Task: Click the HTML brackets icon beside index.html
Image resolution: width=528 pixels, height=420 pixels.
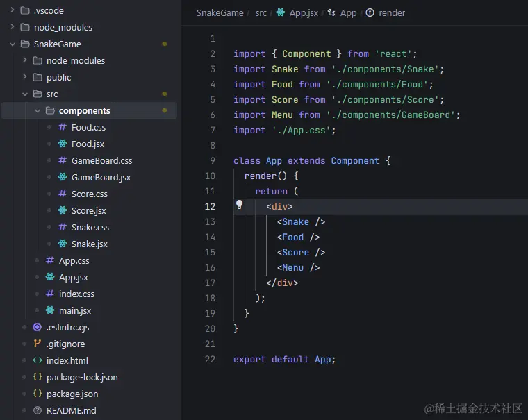Action: 38,360
